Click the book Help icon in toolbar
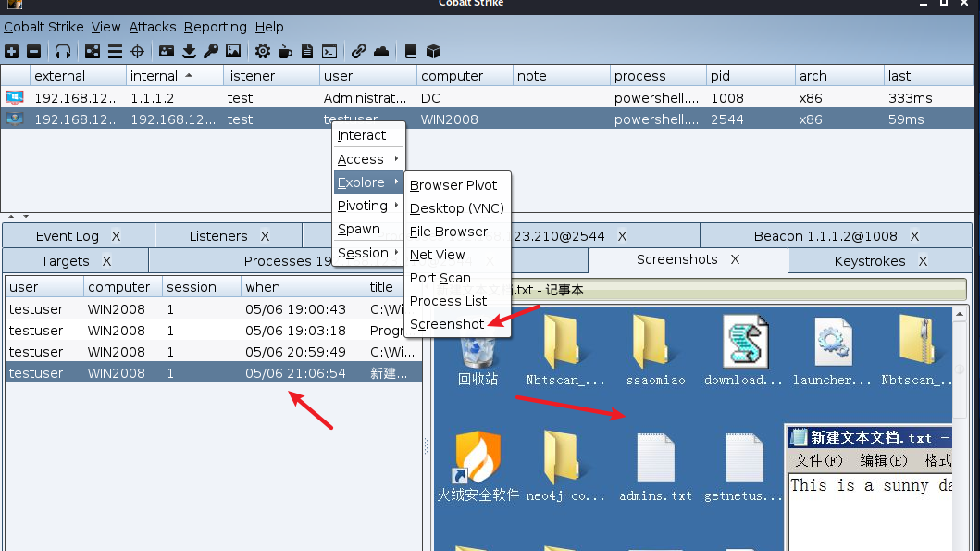980x551 pixels. tap(411, 51)
